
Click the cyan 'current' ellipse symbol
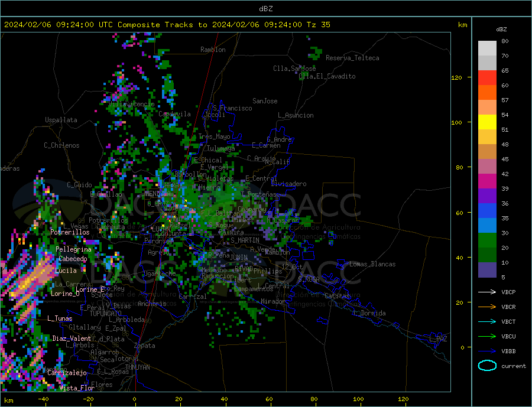click(x=487, y=366)
